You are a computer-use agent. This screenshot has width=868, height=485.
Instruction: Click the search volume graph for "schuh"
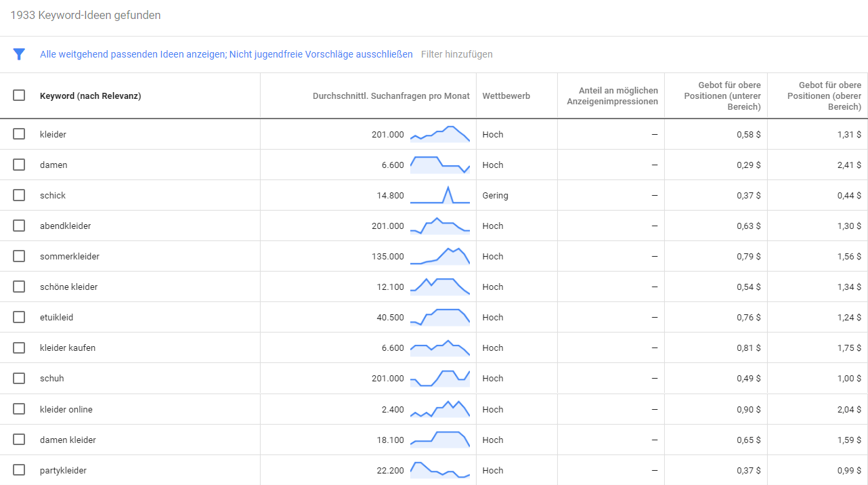click(441, 377)
